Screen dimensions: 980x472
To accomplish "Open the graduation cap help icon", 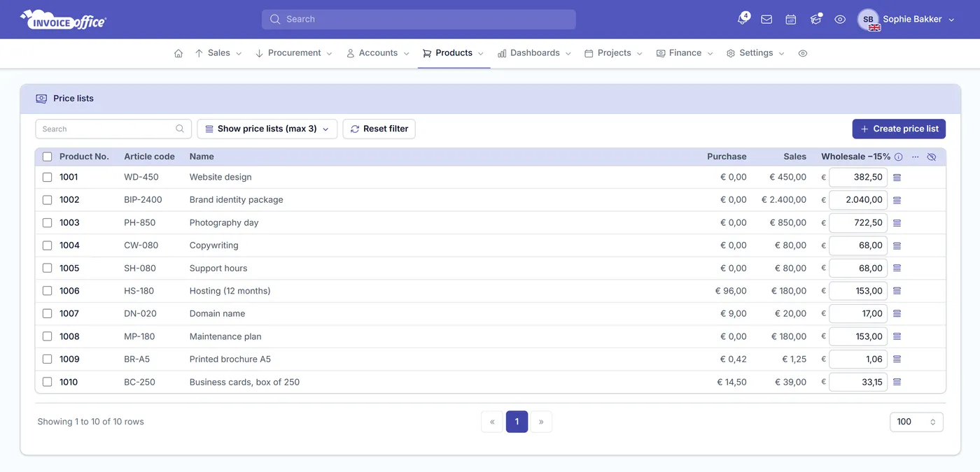I will [x=815, y=20].
